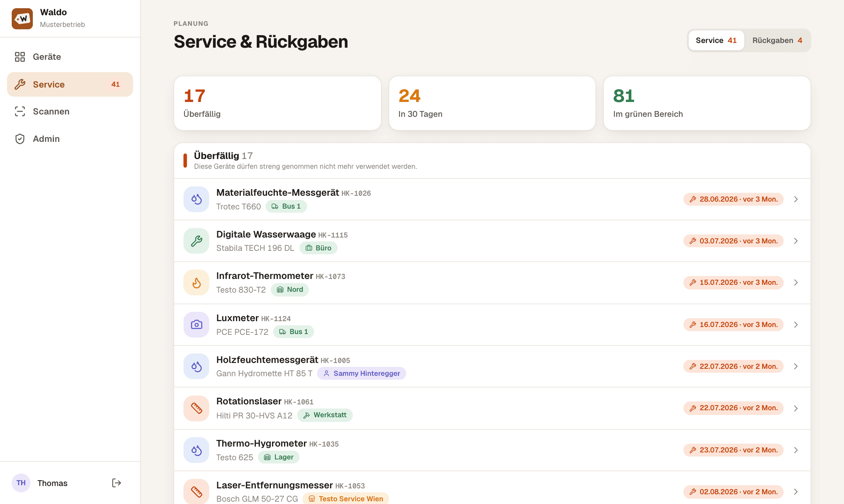The height and width of the screenshot is (504, 844).
Task: Click droplet icon of Materialfeuchte-Messgerät
Action: pyautogui.click(x=197, y=199)
